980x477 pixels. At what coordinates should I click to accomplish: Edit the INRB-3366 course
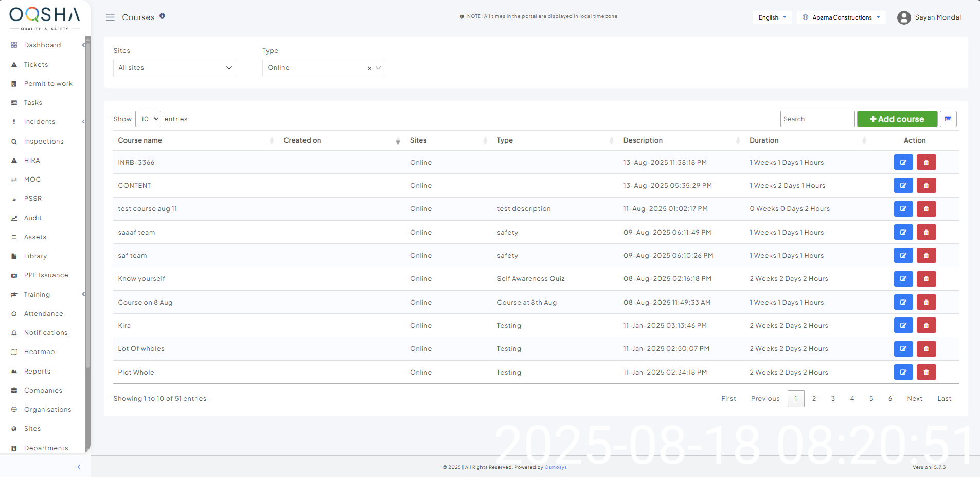pos(903,162)
